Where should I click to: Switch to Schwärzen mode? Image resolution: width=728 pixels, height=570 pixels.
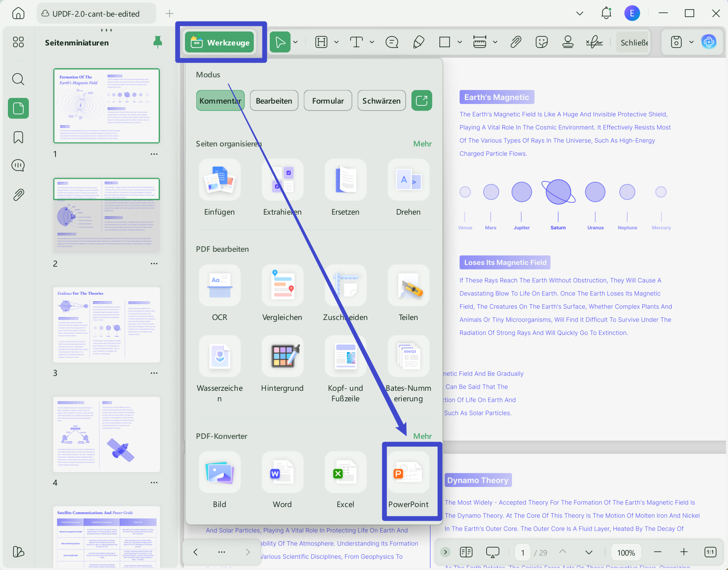point(382,101)
